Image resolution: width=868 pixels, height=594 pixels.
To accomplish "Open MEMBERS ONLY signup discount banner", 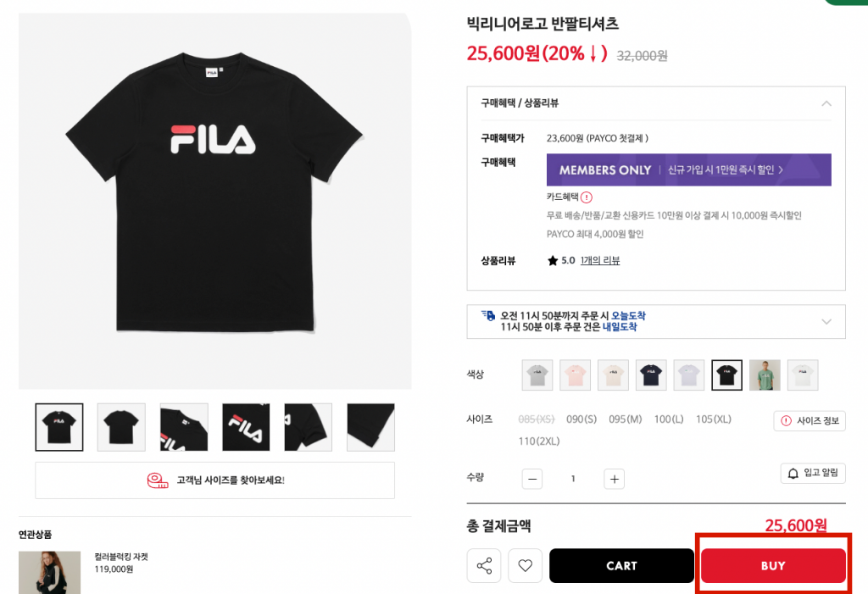I will click(x=688, y=169).
